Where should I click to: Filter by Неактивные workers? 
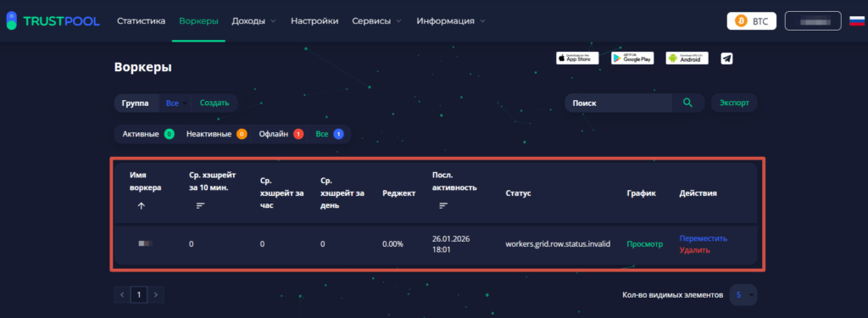point(216,134)
